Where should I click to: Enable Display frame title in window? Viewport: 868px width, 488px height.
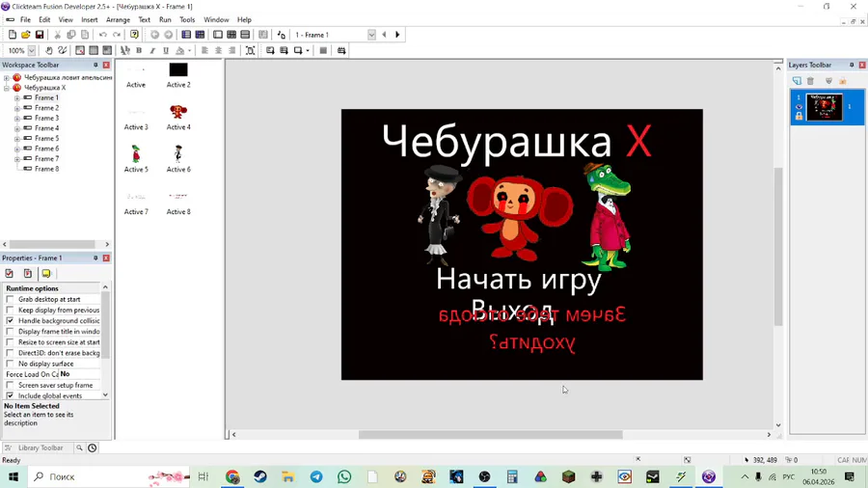10,331
